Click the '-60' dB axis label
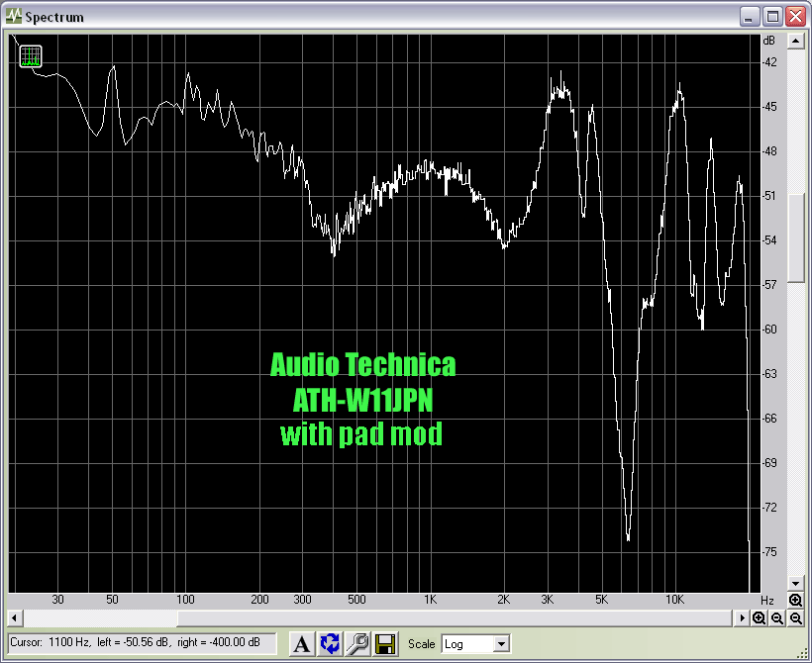 click(x=769, y=330)
